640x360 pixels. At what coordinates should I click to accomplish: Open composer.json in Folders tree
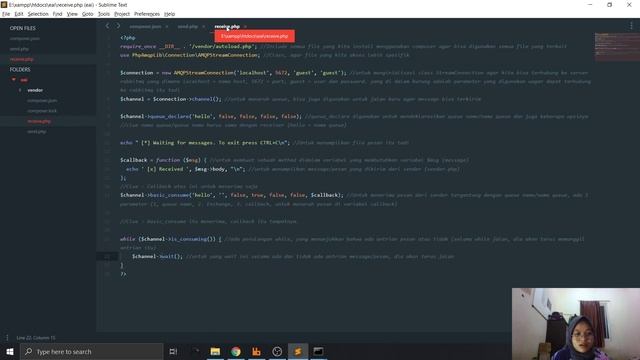click(42, 100)
